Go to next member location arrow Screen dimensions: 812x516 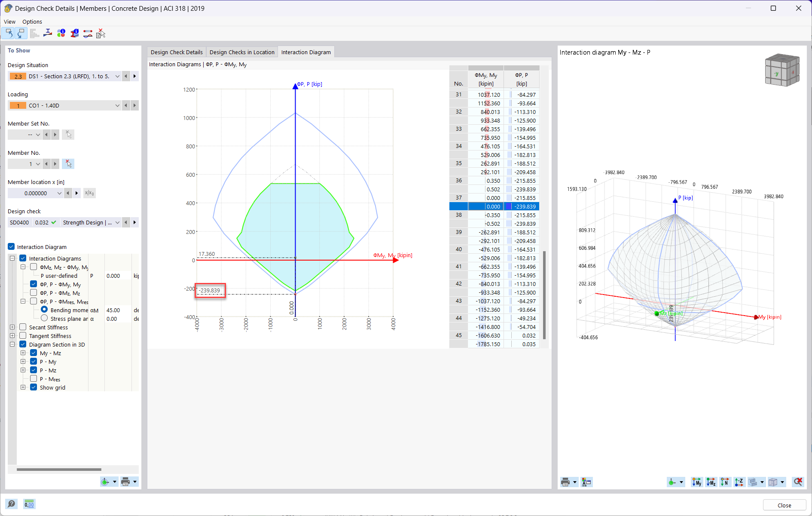click(x=76, y=193)
